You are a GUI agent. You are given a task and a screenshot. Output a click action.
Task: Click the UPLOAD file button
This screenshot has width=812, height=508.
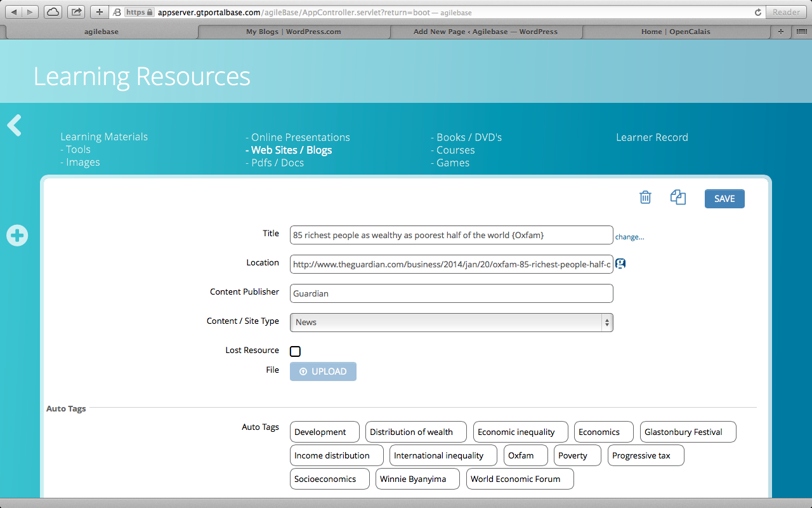[x=323, y=371]
